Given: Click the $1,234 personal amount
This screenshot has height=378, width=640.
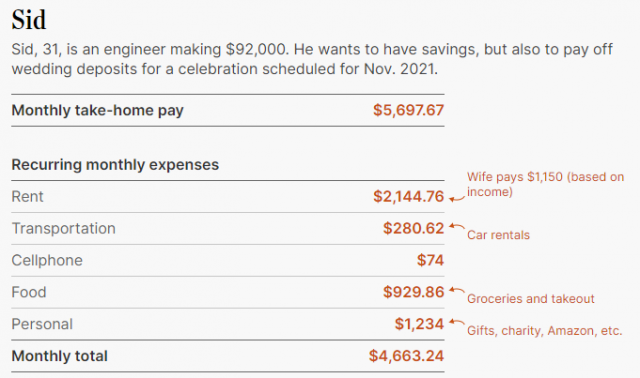Looking at the screenshot, I should click(x=419, y=324).
